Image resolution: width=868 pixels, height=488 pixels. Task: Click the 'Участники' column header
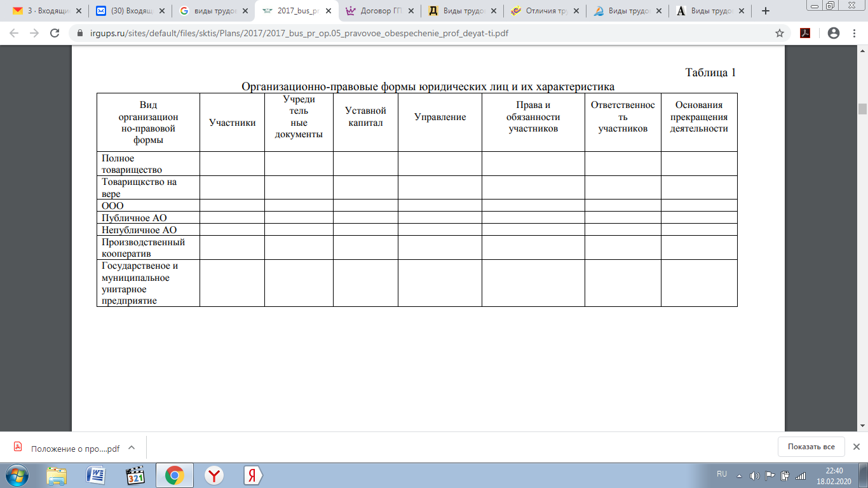(x=232, y=122)
